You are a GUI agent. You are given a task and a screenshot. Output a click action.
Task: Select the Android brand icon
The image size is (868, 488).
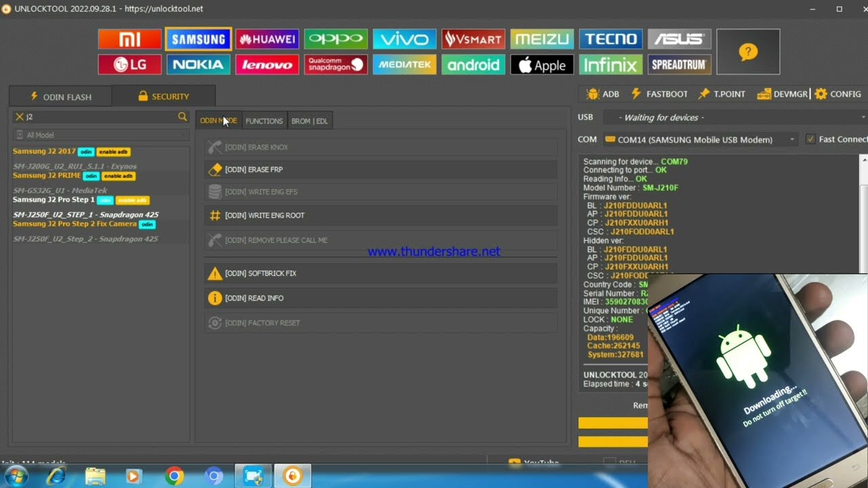(x=473, y=64)
